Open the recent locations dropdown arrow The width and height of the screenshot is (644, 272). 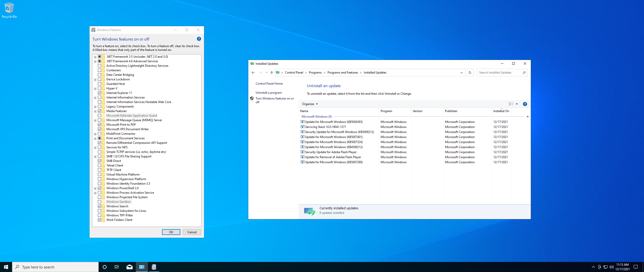266,73
